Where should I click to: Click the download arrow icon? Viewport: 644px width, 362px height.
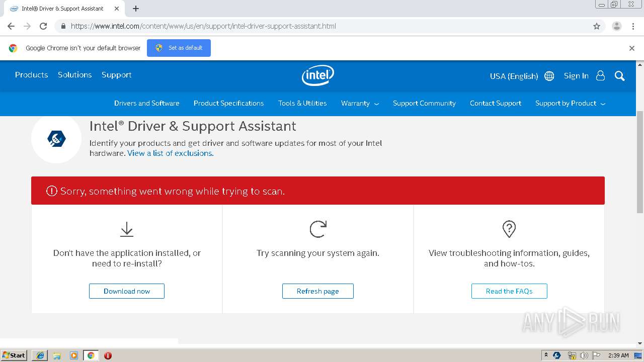pyautogui.click(x=127, y=229)
